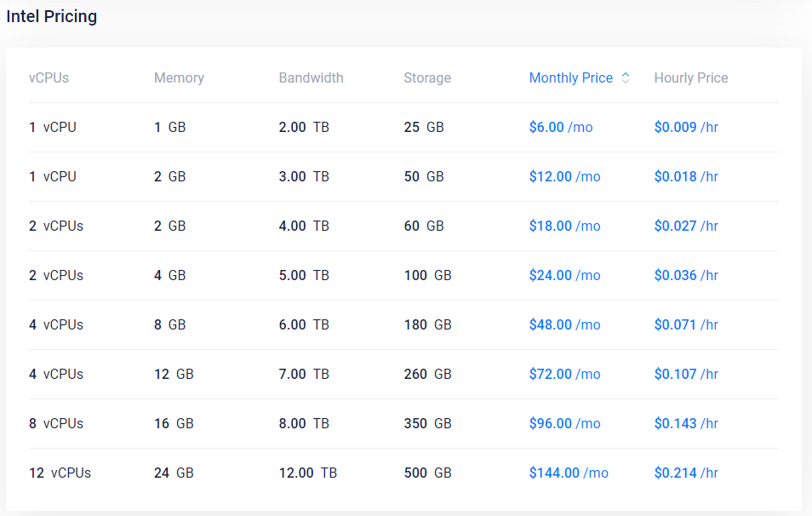The image size is (812, 516).
Task: Click the 100 GB storage cell
Action: [428, 275]
